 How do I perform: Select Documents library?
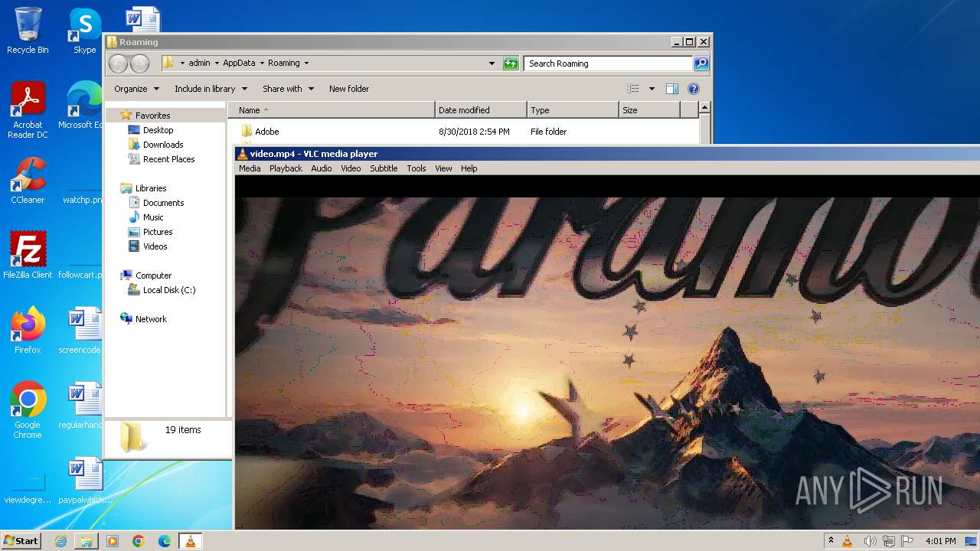(x=163, y=203)
